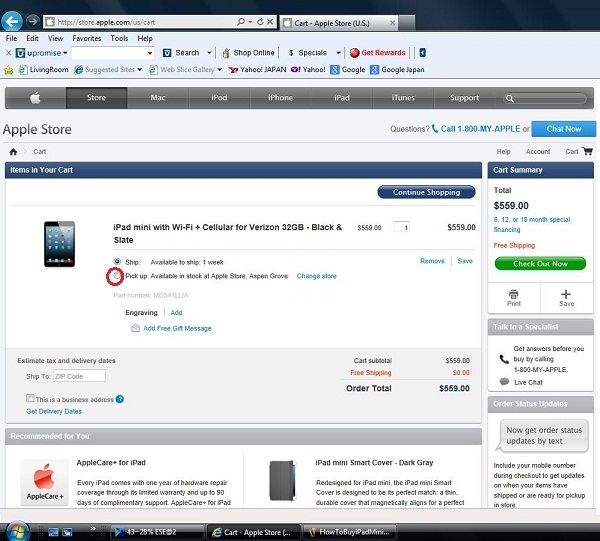Select the iTunes navigation tab

pos(403,98)
